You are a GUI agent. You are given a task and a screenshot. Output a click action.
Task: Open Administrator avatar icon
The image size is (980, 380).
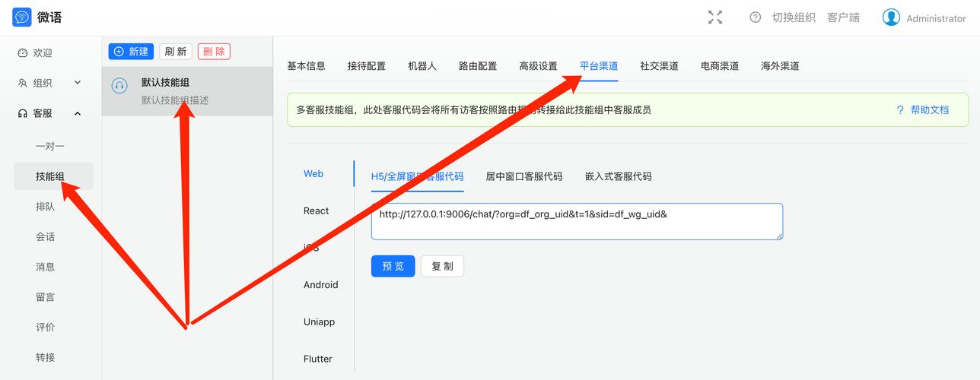click(891, 17)
